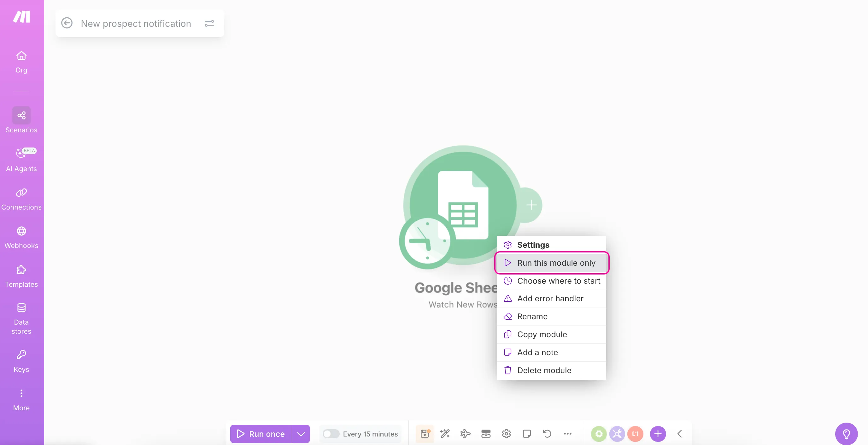Open scenario inputs and outputs icon

[486, 434]
